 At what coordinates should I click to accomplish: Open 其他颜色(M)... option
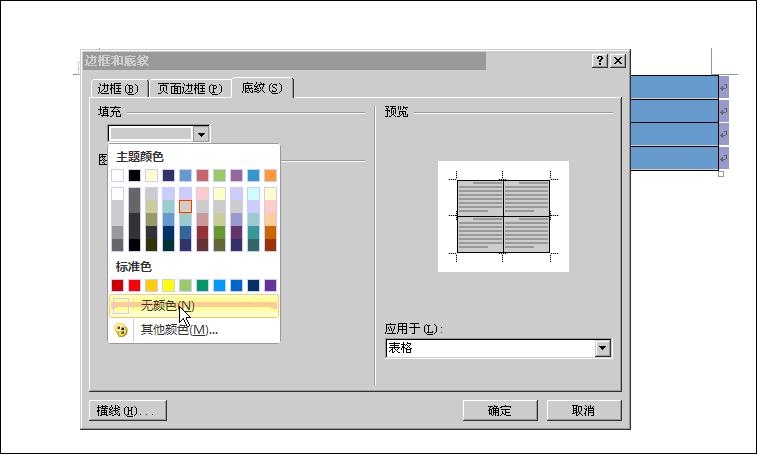pos(194,330)
